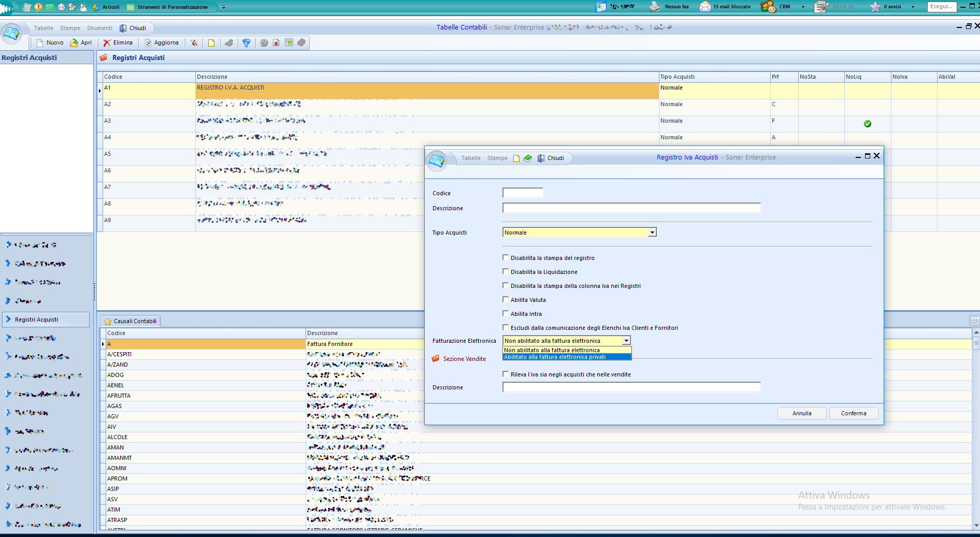
Task: Open the Stampe menu in main window
Action: point(70,28)
